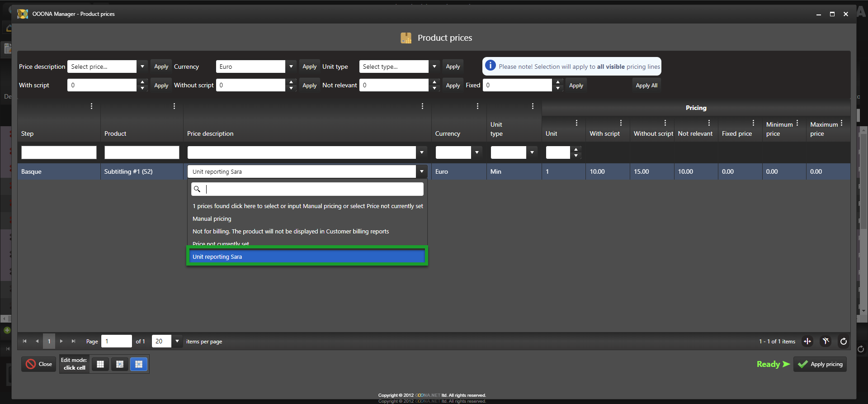
Task: Click the Apply All button
Action: pos(646,86)
